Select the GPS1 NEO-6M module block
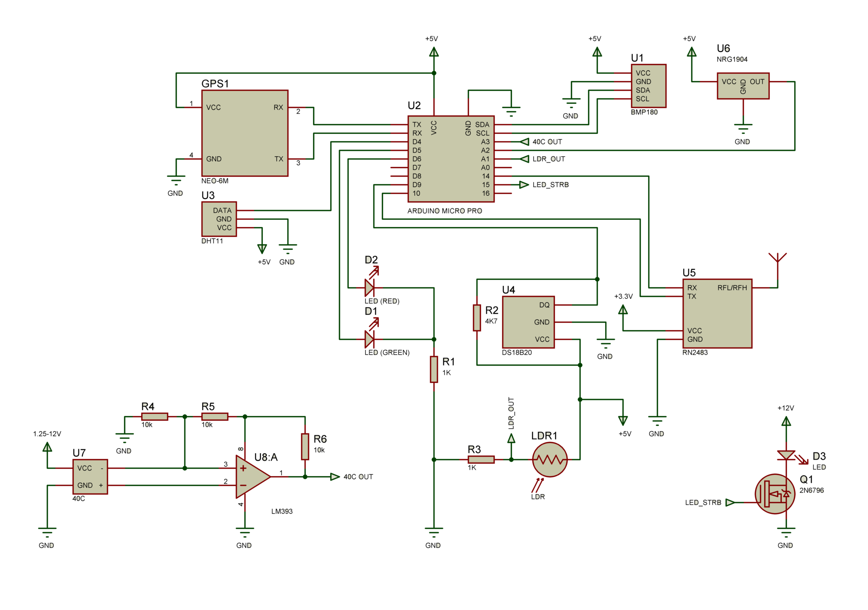 pos(245,133)
